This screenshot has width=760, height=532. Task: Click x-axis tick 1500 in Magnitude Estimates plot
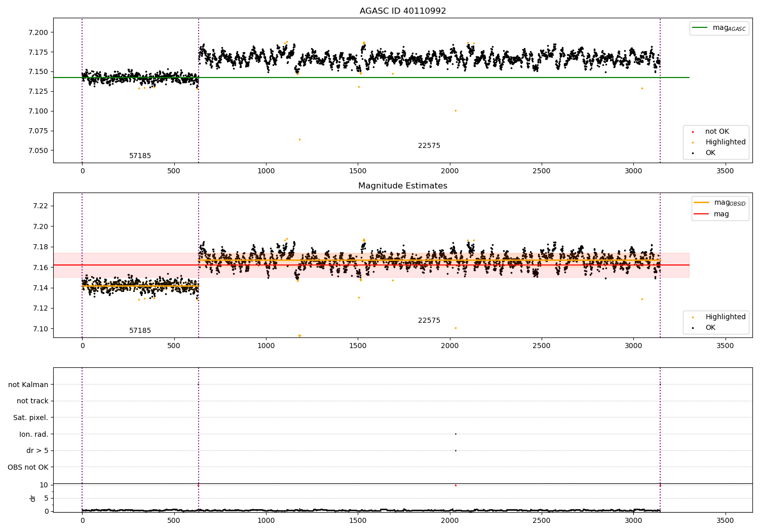click(x=358, y=346)
